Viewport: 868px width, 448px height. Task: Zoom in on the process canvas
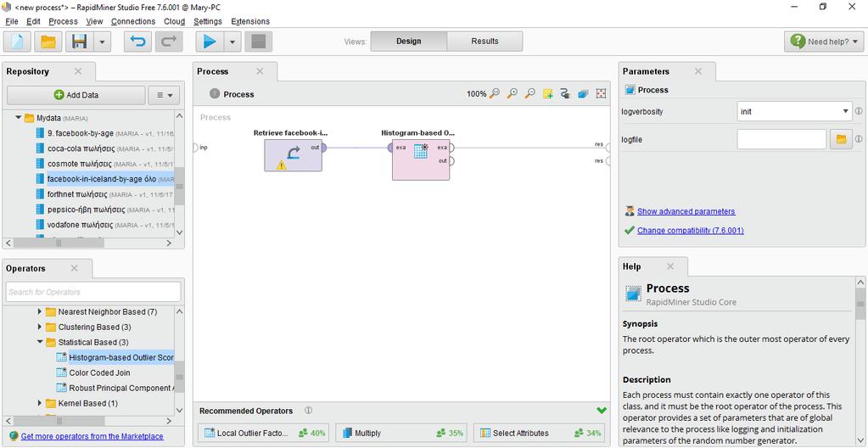tap(512, 93)
